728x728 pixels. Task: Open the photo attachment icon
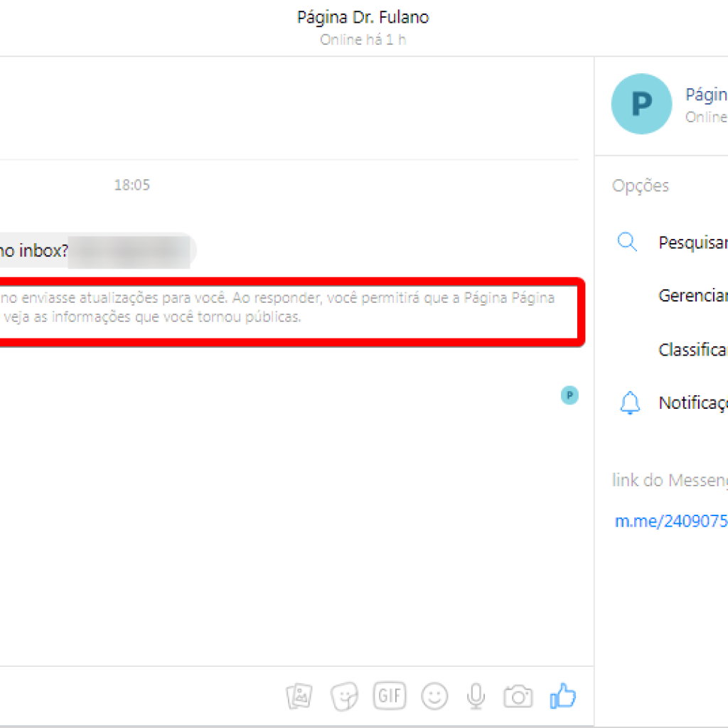[299, 696]
